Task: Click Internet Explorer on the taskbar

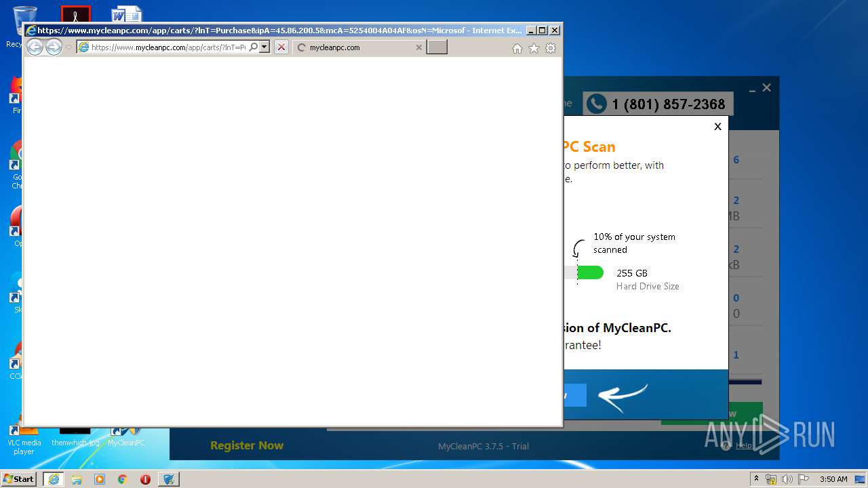Action: pyautogui.click(x=54, y=479)
